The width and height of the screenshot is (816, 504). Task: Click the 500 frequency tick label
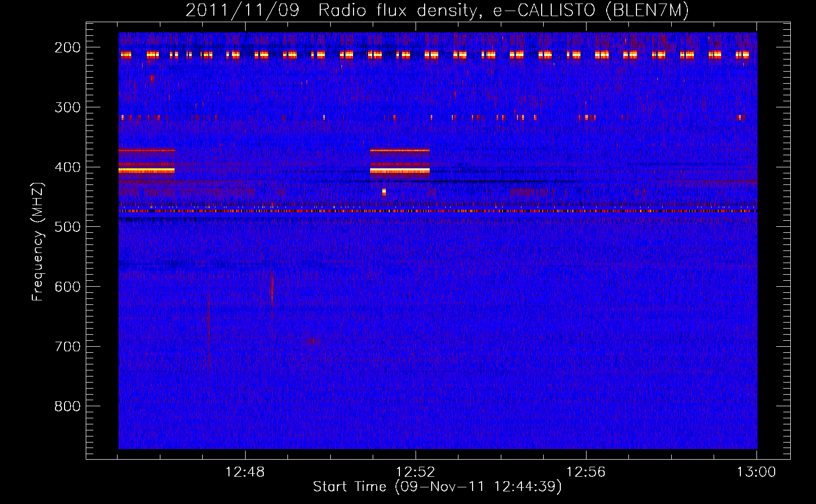68,227
